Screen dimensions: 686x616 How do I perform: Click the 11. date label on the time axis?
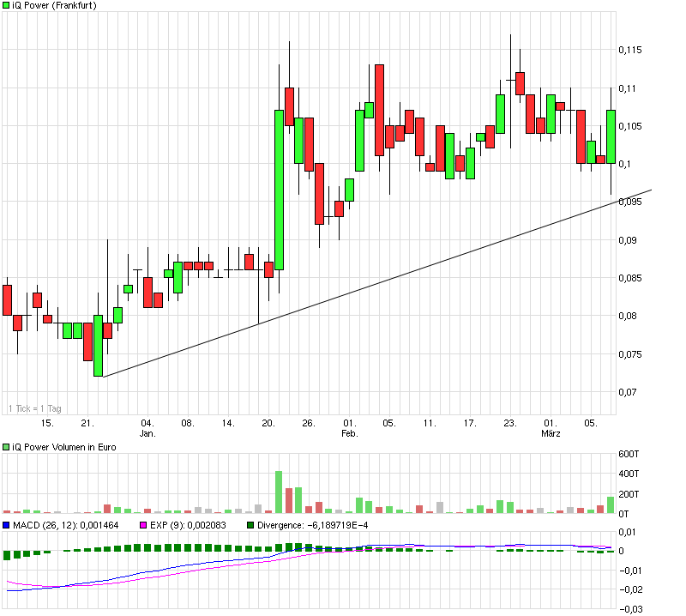[x=430, y=423]
